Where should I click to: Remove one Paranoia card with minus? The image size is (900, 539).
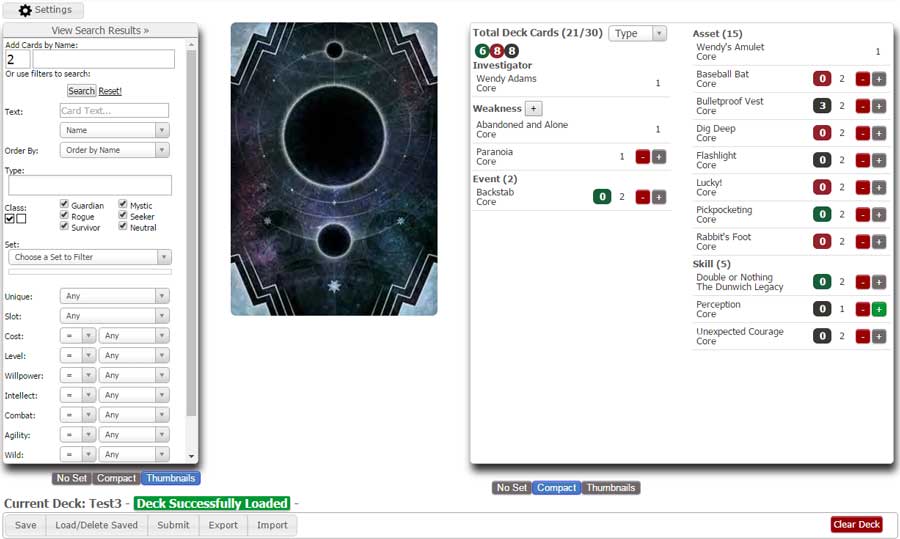coord(643,157)
